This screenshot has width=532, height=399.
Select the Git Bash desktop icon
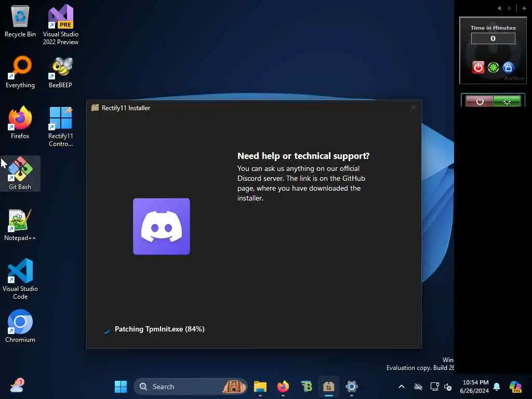click(20, 174)
